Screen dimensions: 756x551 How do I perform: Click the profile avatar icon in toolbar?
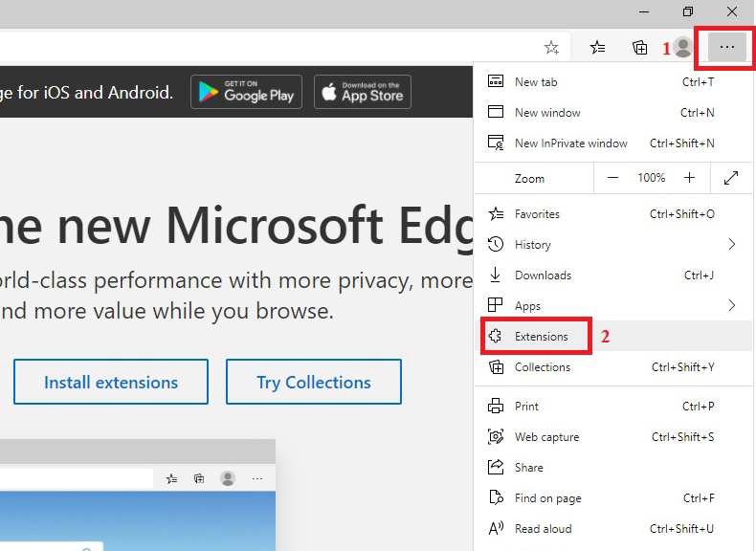click(x=682, y=47)
